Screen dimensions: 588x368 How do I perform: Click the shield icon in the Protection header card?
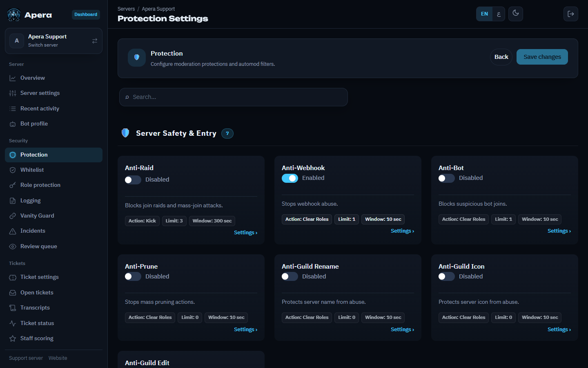click(137, 58)
